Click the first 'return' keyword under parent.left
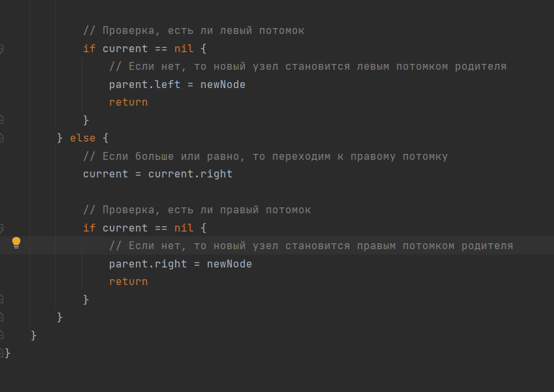The height and width of the screenshot is (392, 554). pos(129,102)
